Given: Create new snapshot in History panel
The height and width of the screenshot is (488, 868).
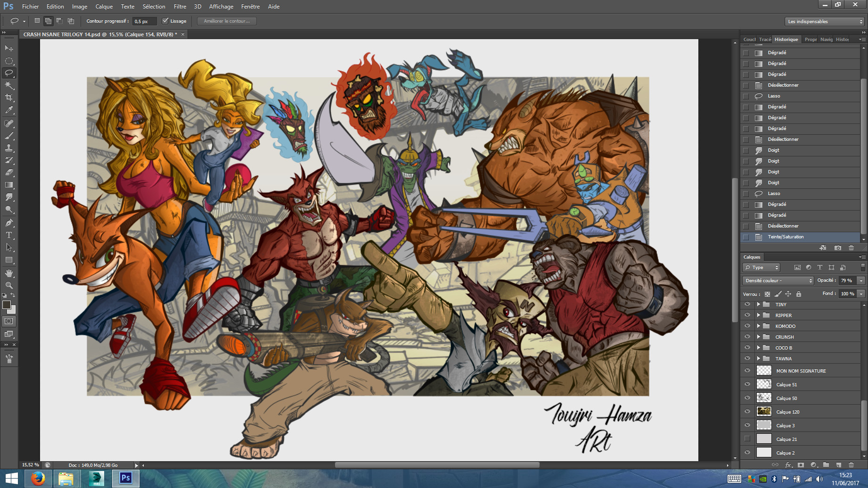Looking at the screenshot, I should (x=837, y=248).
